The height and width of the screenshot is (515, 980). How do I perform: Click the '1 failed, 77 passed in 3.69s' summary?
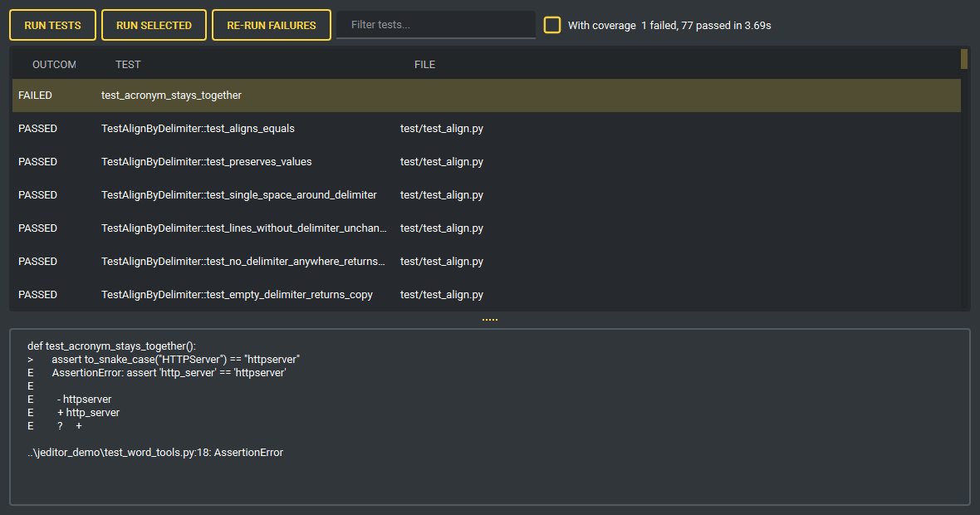[706, 26]
